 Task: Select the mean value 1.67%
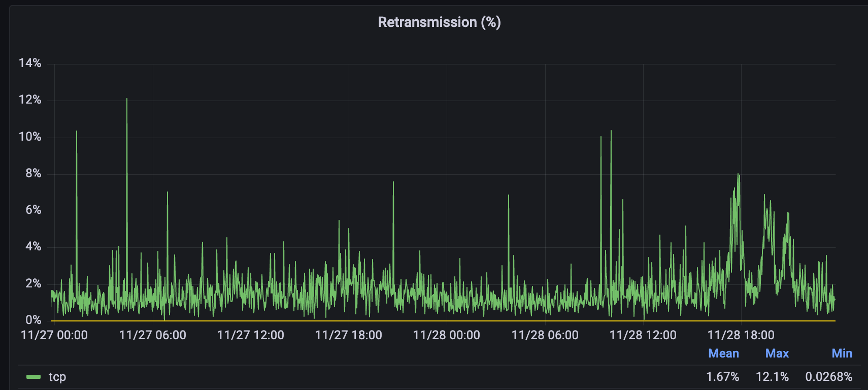[722, 377]
